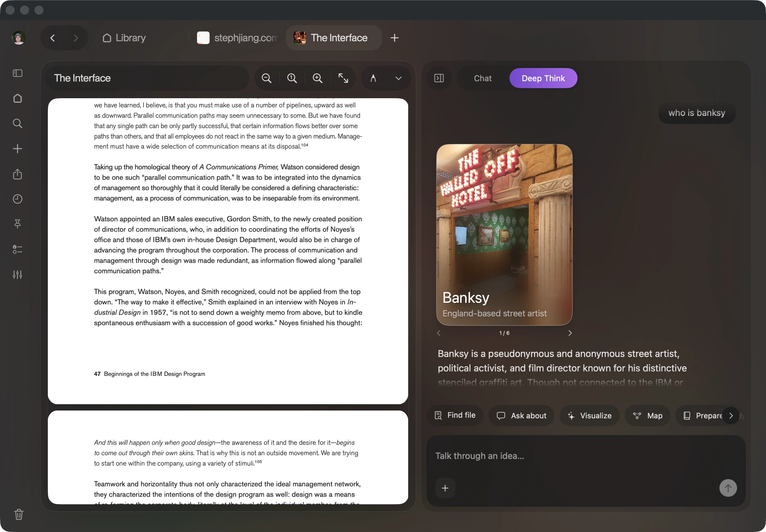
Task: Focus the Talk through an idea field
Action: pyautogui.click(x=586, y=456)
